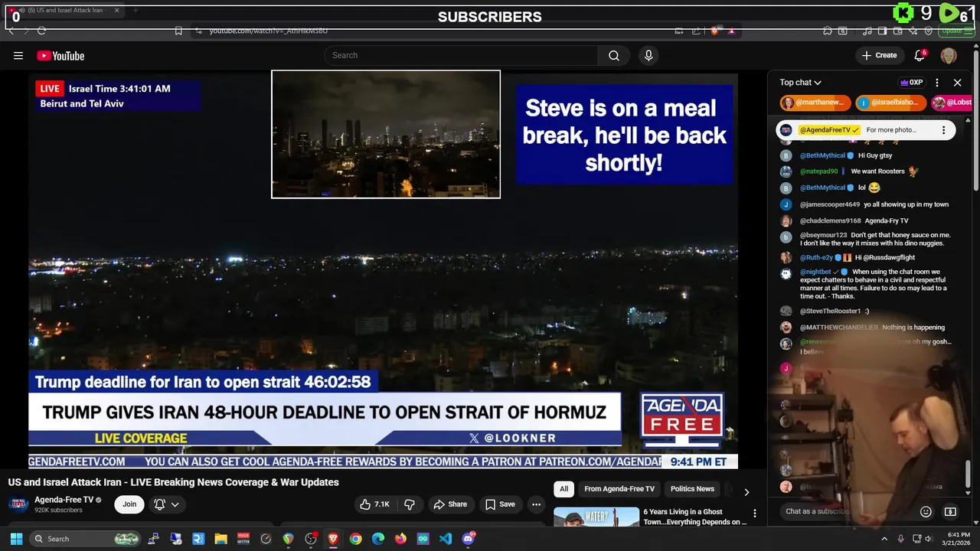Start voice search with the microphone
Image resolution: width=980 pixels, height=551 pixels.
point(648,55)
